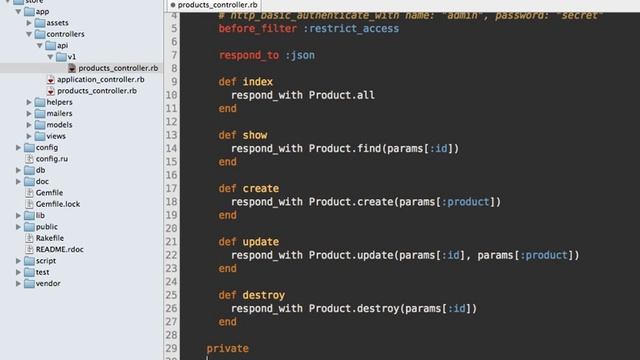Click the views folder icon
The image size is (640, 360).
coord(40,136)
